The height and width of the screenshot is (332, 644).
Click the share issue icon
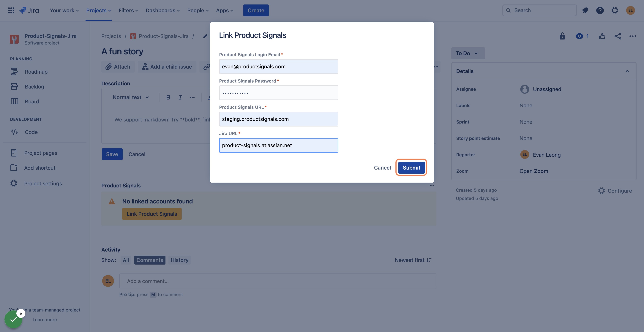(x=618, y=36)
